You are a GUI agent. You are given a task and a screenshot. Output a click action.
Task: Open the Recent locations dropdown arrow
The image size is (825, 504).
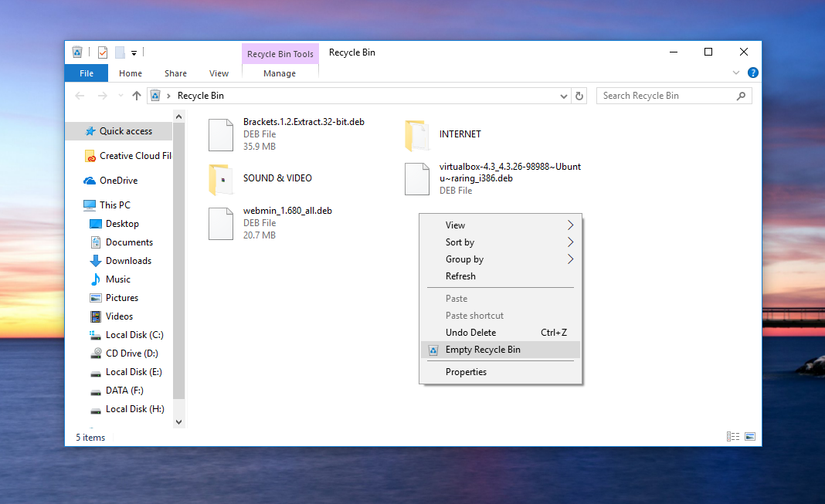point(121,96)
